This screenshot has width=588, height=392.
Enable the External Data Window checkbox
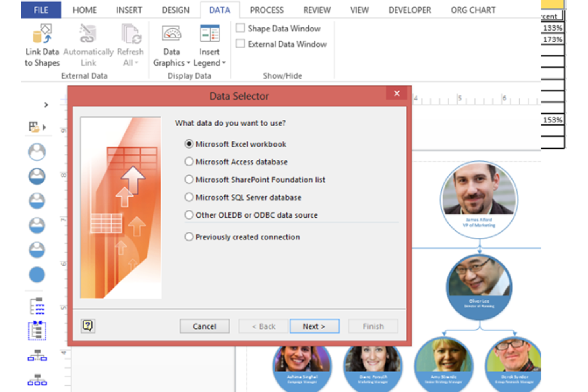240,43
